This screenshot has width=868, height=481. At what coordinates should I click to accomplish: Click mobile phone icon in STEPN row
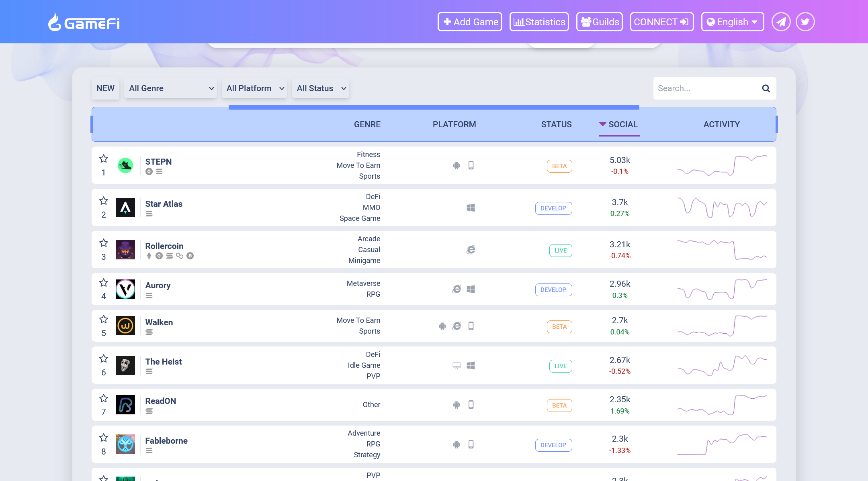point(471,165)
